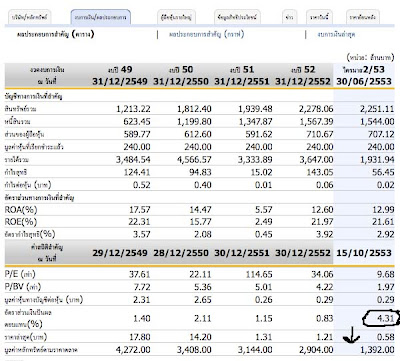Image resolution: width=400 pixels, height=361 pixels.
Task: Click earnings per share value 0.52
Action: [x=142, y=185]
